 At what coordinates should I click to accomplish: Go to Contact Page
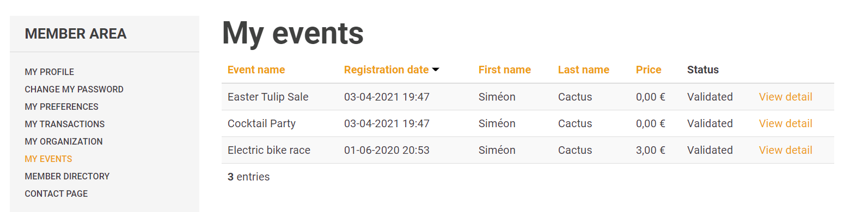coord(56,194)
